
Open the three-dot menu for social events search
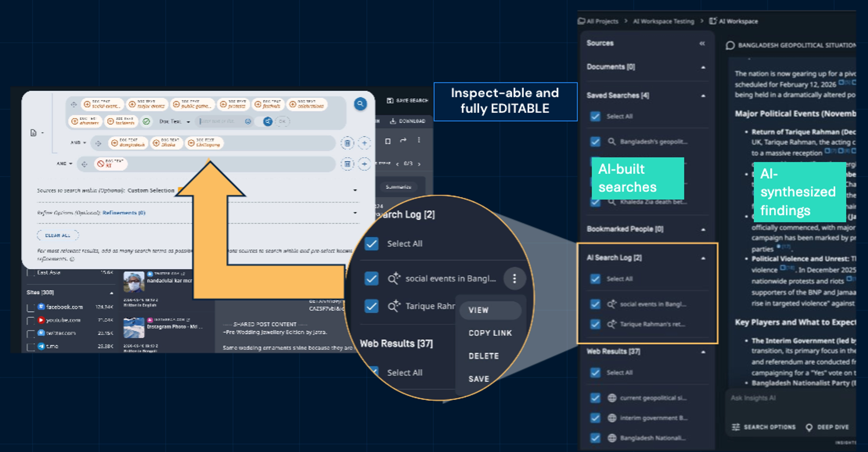[x=514, y=279]
